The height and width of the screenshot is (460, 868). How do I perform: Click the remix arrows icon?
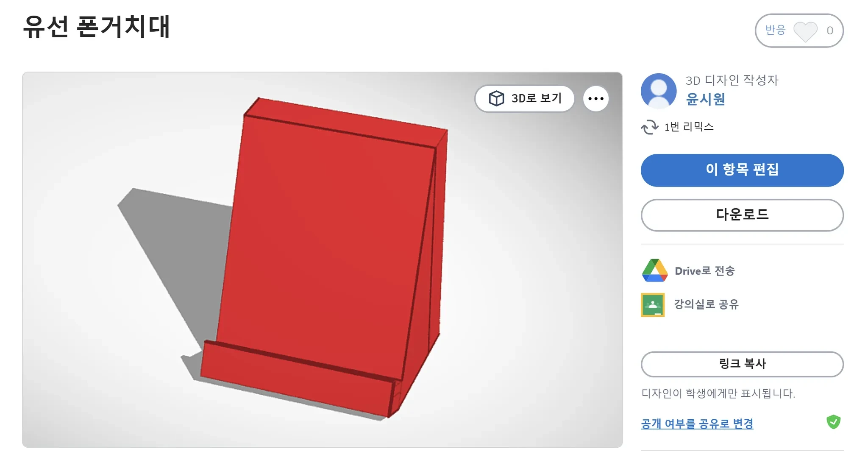coord(649,127)
